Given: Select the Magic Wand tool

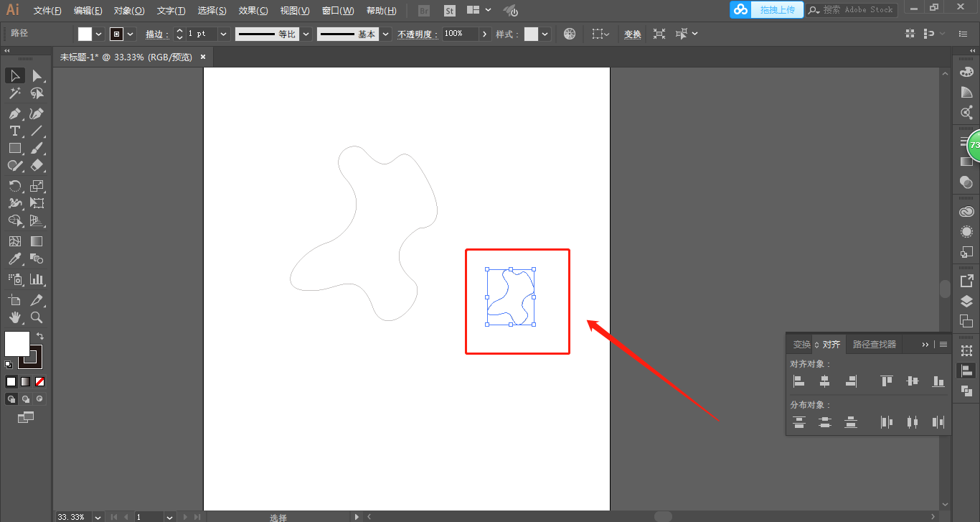Looking at the screenshot, I should [15, 93].
